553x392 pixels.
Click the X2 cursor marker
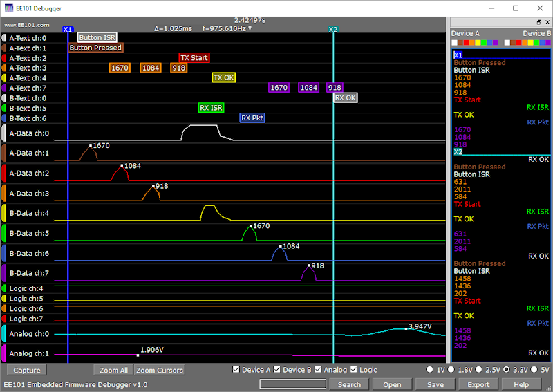pos(333,30)
